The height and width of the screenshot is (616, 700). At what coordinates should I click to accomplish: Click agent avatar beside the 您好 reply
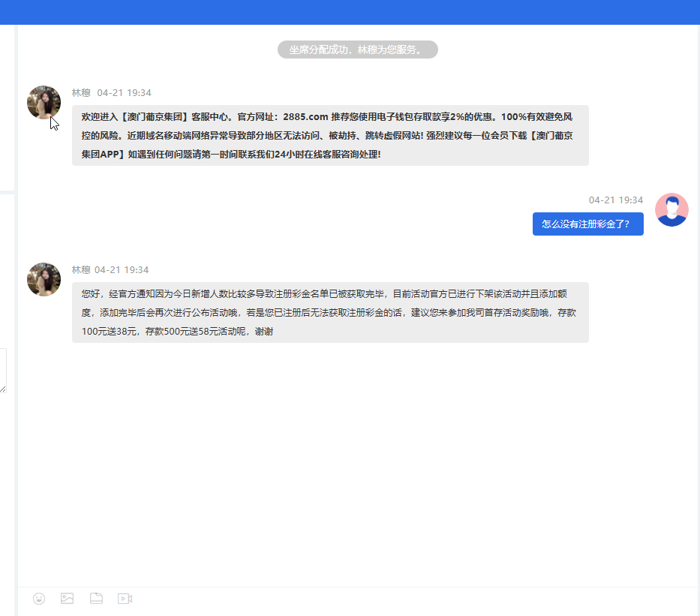point(44,279)
